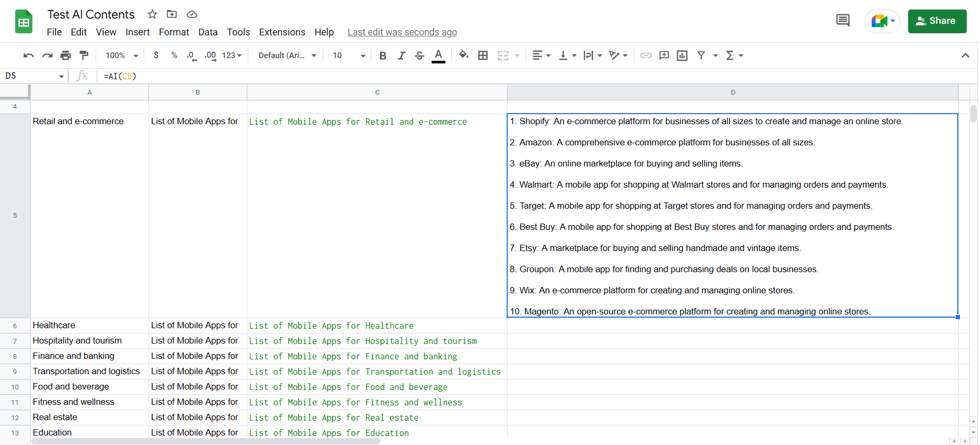Screen dimensions: 980x445
Task: Open vertical align dropdown
Action: pos(567,55)
